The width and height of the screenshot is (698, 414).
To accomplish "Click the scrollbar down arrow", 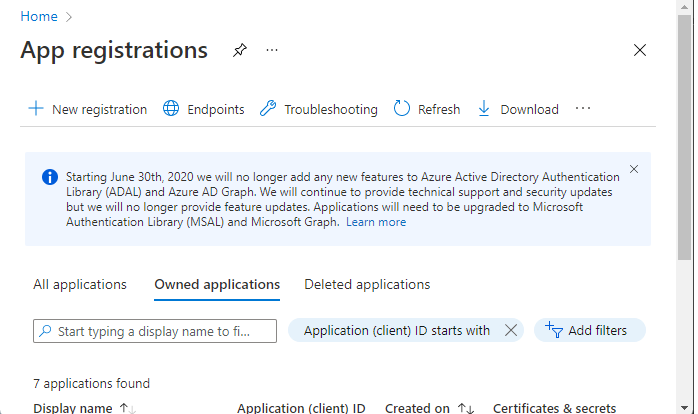I will [685, 407].
